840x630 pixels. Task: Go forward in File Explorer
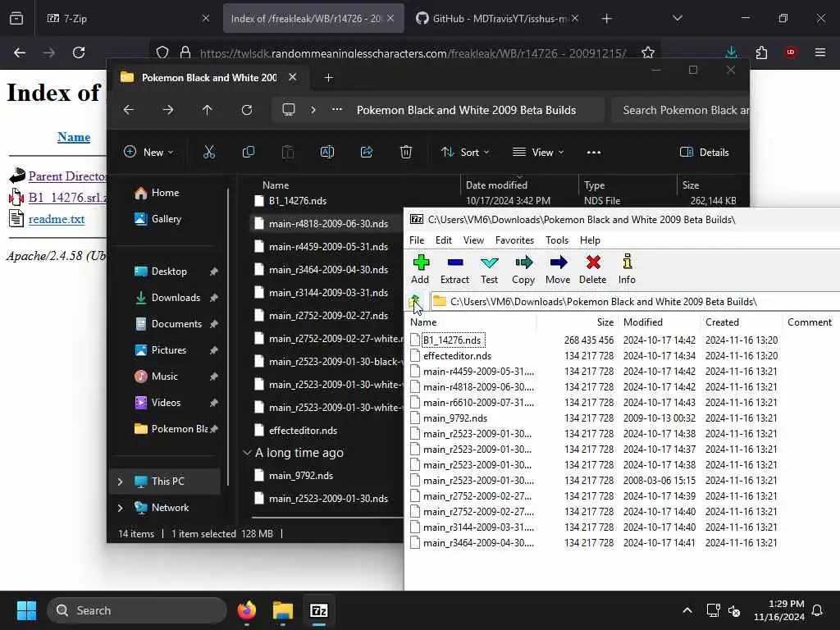[167, 110]
